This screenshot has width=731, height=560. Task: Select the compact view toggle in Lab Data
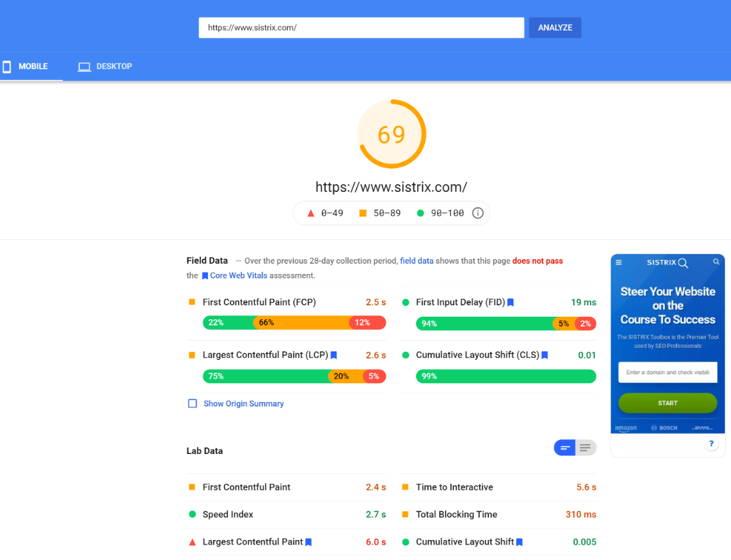[564, 447]
